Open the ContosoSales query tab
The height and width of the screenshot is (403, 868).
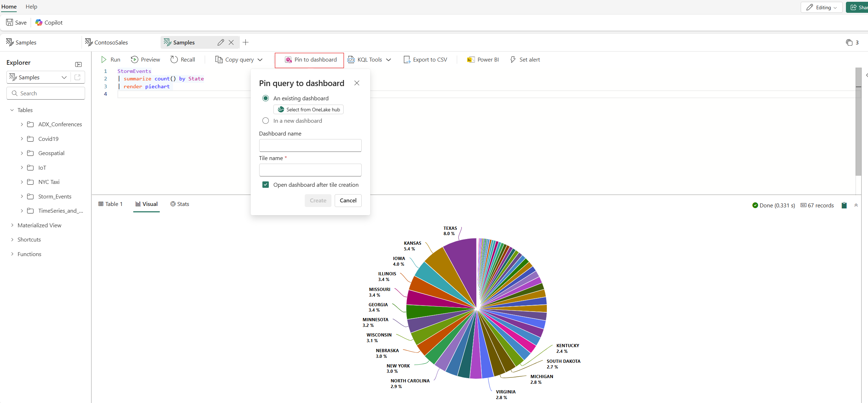[x=107, y=42]
